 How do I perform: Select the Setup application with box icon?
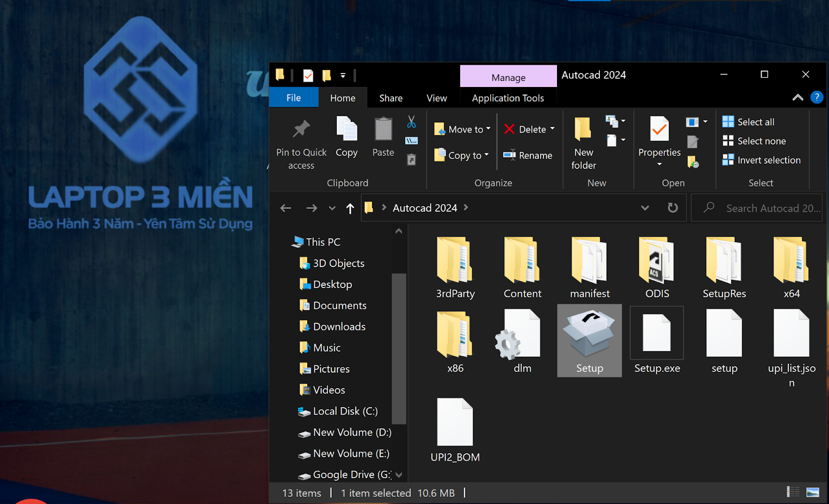pos(590,340)
